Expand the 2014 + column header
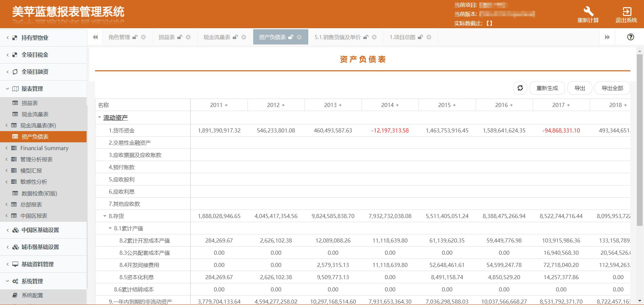 click(x=390, y=105)
